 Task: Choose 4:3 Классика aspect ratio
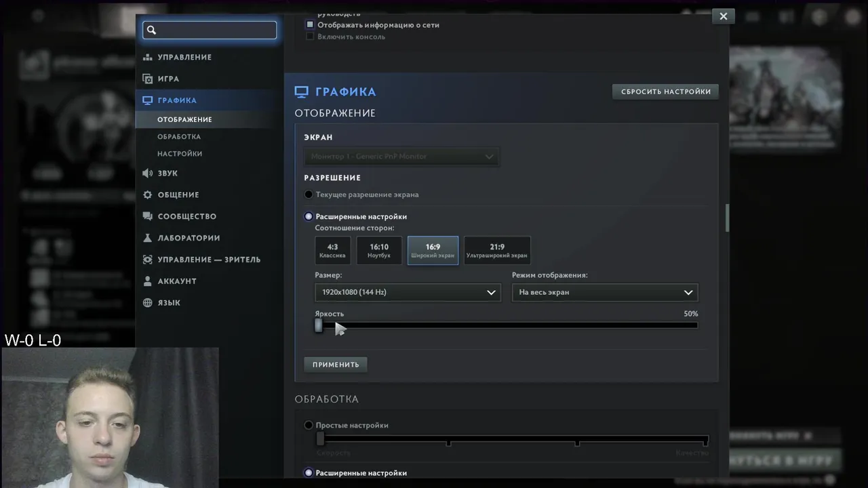(332, 251)
